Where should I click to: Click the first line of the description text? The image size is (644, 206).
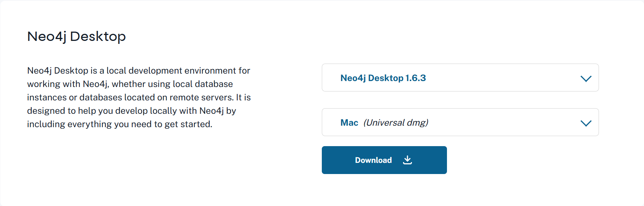[x=139, y=71]
